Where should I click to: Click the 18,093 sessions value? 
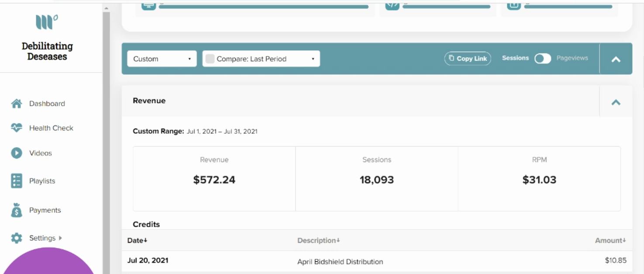377,180
